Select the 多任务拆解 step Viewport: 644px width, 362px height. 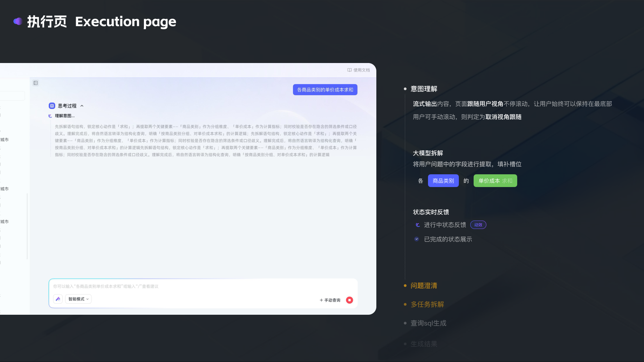click(x=427, y=304)
